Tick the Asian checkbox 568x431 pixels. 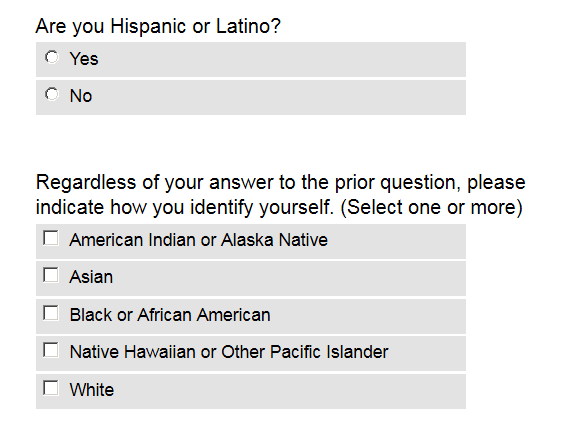[51, 275]
